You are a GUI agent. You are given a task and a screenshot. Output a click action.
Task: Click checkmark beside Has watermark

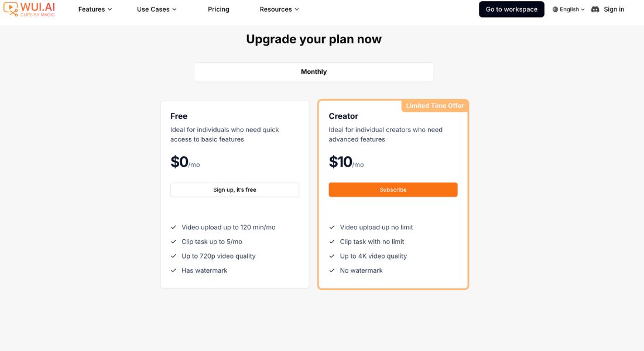(173, 270)
